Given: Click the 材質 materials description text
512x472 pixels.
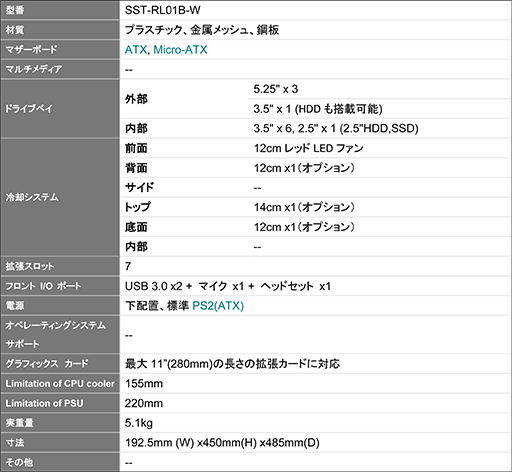Looking at the screenshot, I should [x=202, y=30].
